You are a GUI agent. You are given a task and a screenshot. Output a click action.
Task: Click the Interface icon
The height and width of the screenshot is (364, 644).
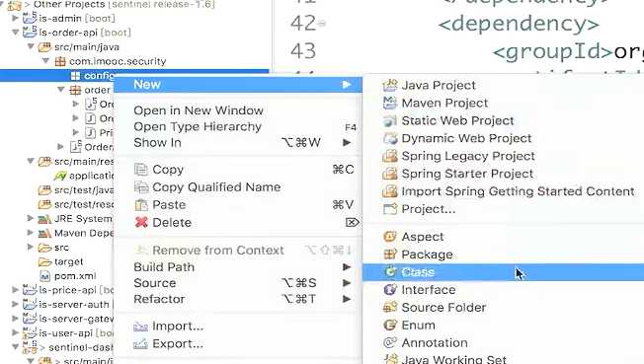coord(390,289)
